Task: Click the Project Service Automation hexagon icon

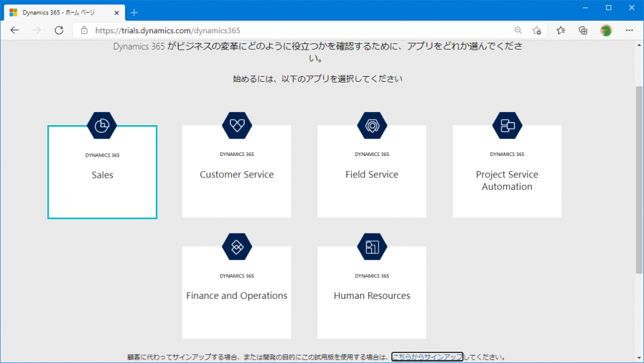Action: 508,125
